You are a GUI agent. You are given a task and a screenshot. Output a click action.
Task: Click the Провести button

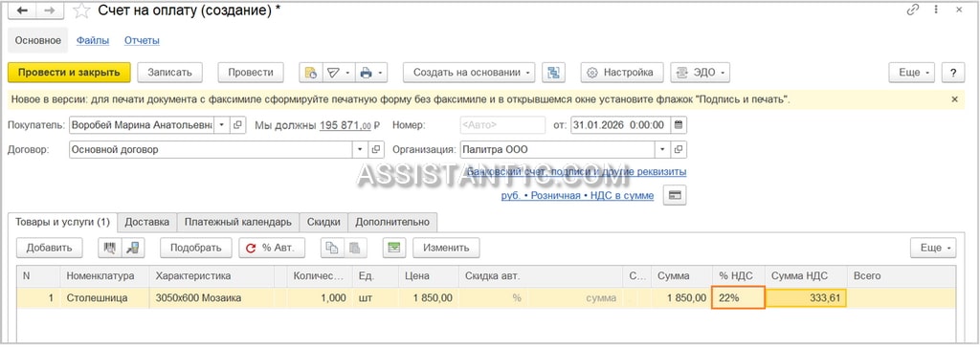[251, 73]
